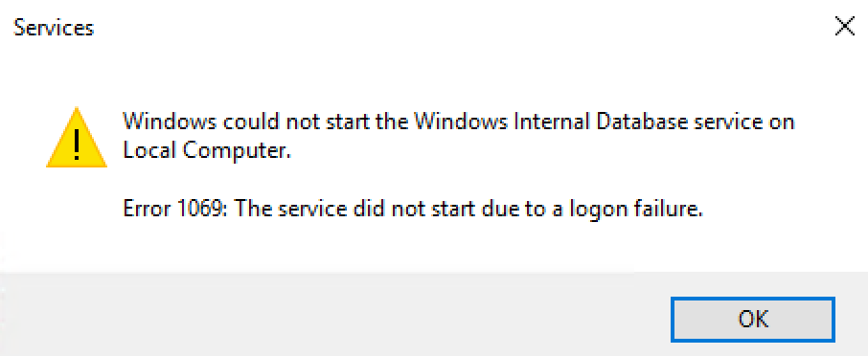This screenshot has width=868, height=356.
Task: Click the OK button
Action: click(x=752, y=320)
